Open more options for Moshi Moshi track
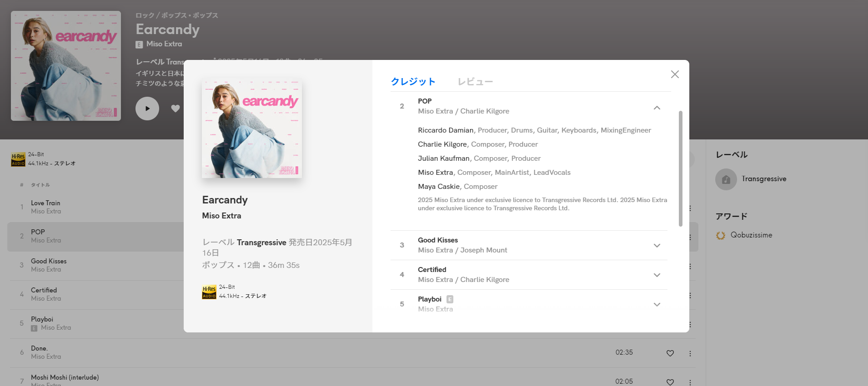Image resolution: width=868 pixels, height=386 pixels. tap(690, 382)
